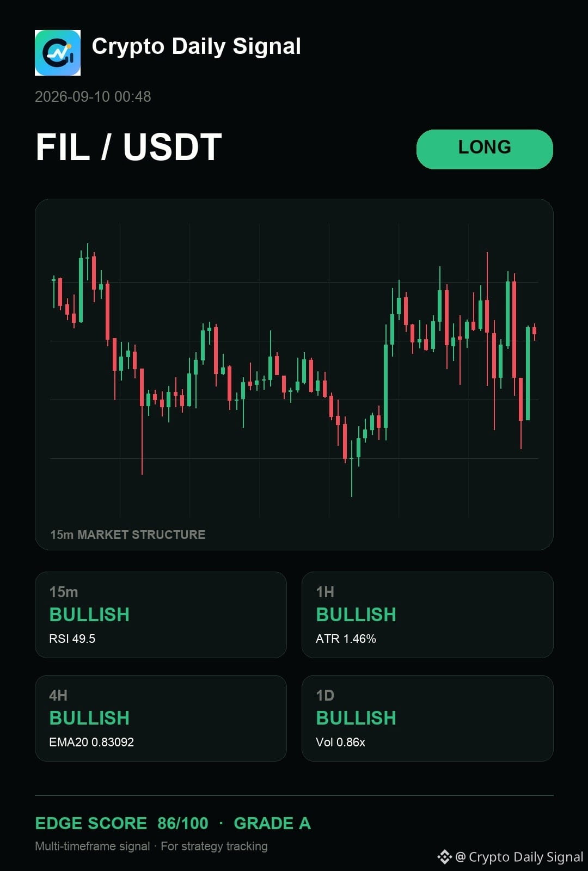Click the GRADE A label
Image resolution: width=588 pixels, height=871 pixels.
coord(272,823)
